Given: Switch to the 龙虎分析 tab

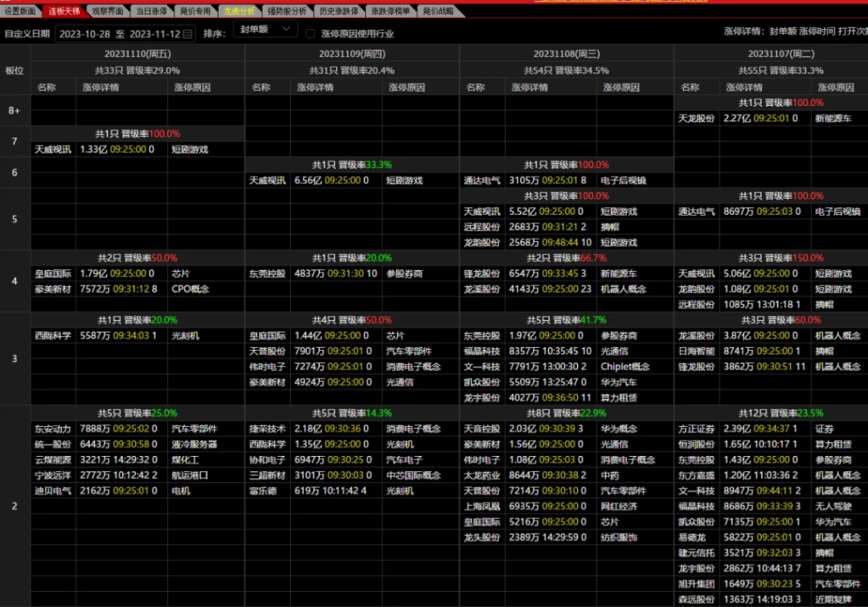Looking at the screenshot, I should point(240,12).
